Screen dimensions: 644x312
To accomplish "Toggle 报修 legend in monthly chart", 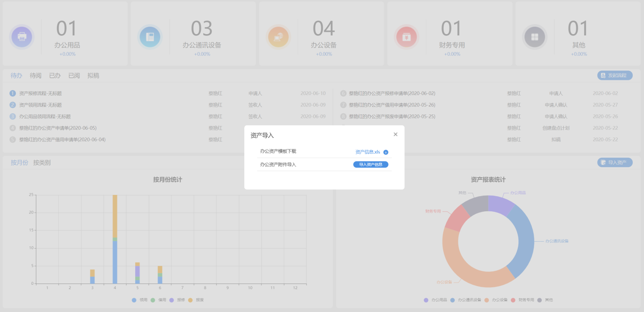I will pyautogui.click(x=177, y=300).
